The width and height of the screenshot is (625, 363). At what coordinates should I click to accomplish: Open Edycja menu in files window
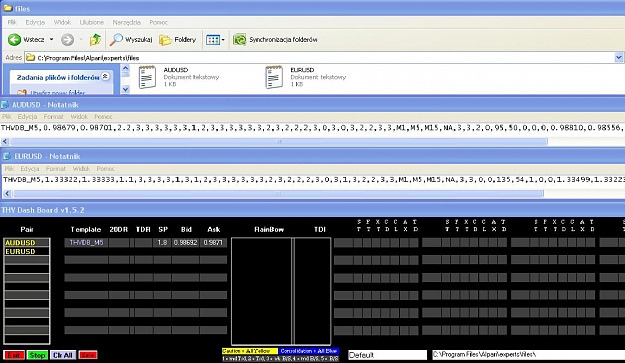coord(35,22)
